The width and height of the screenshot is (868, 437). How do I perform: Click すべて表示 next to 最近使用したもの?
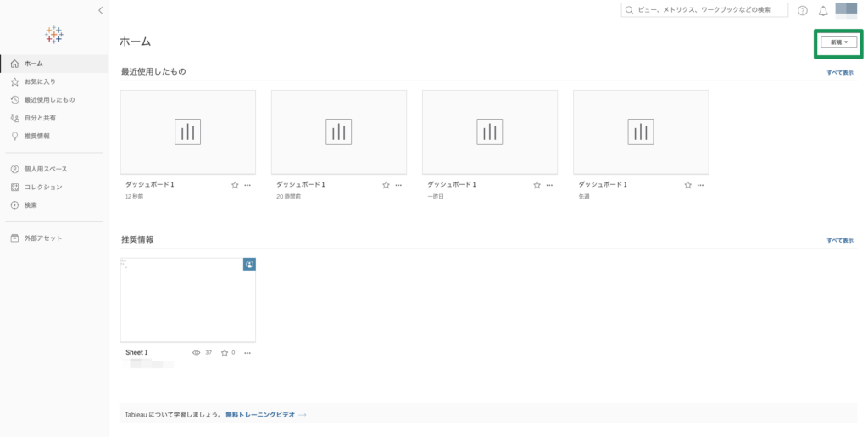840,73
